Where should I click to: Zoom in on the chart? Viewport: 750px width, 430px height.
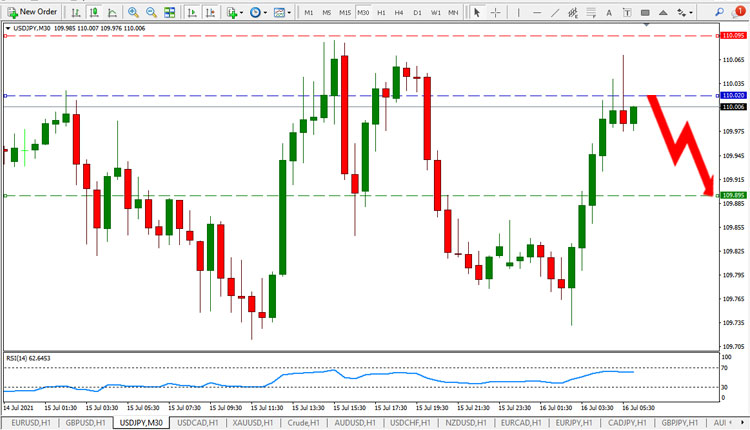click(133, 12)
